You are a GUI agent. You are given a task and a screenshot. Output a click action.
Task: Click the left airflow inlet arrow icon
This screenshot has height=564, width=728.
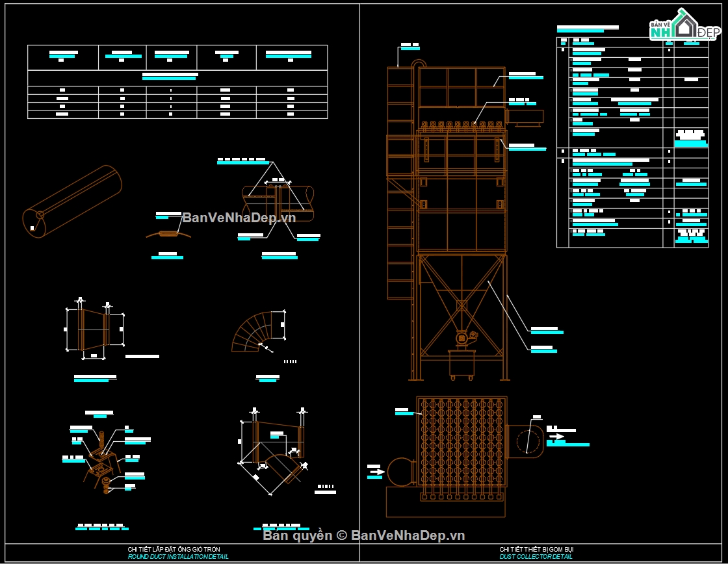(x=376, y=472)
